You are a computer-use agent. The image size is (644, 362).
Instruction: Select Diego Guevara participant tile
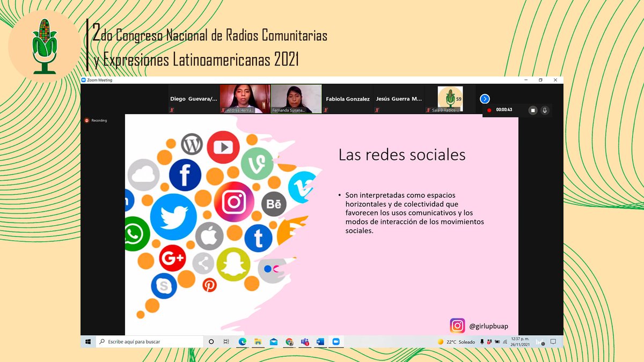[x=194, y=99]
